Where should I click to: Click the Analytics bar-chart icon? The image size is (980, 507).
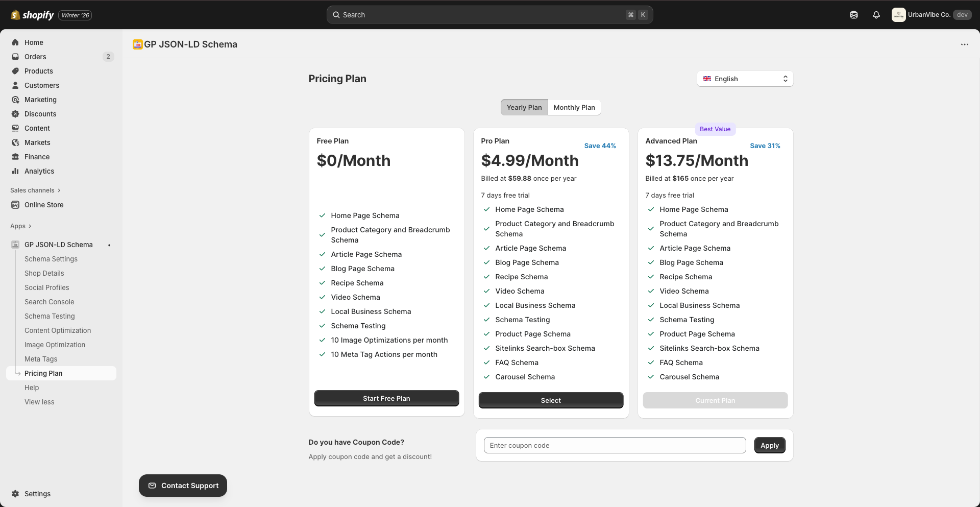(15, 171)
